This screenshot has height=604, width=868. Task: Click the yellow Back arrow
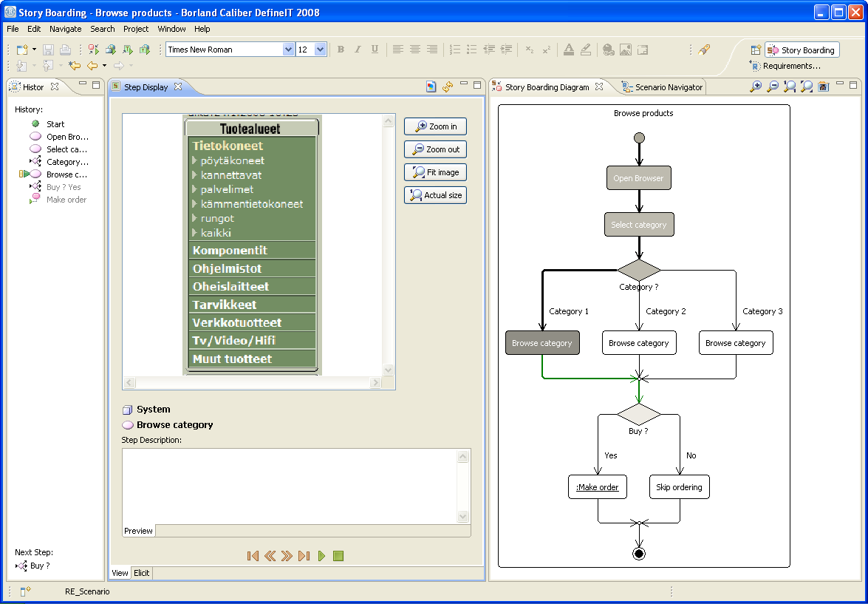[x=92, y=65]
